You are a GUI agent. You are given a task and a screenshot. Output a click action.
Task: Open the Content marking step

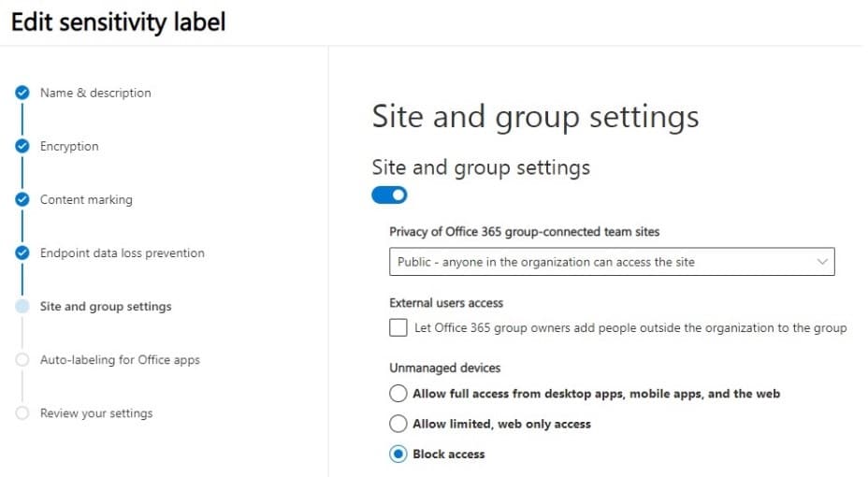click(86, 199)
